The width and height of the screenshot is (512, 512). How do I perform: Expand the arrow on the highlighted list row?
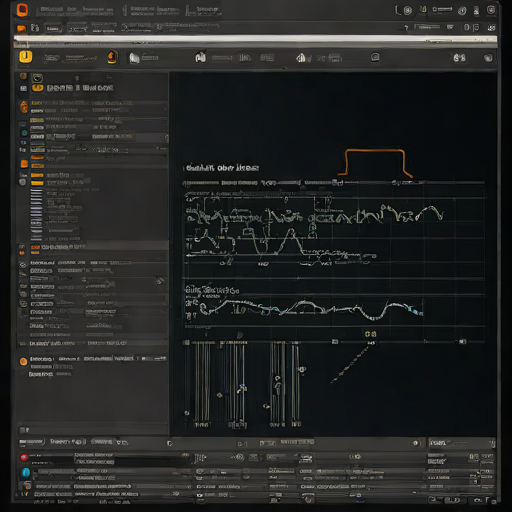165,137
